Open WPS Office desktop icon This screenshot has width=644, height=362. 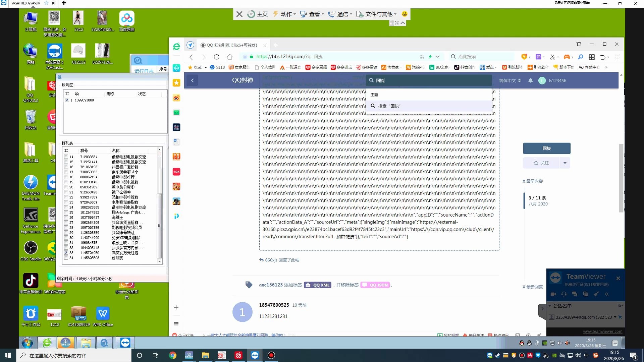point(103,316)
